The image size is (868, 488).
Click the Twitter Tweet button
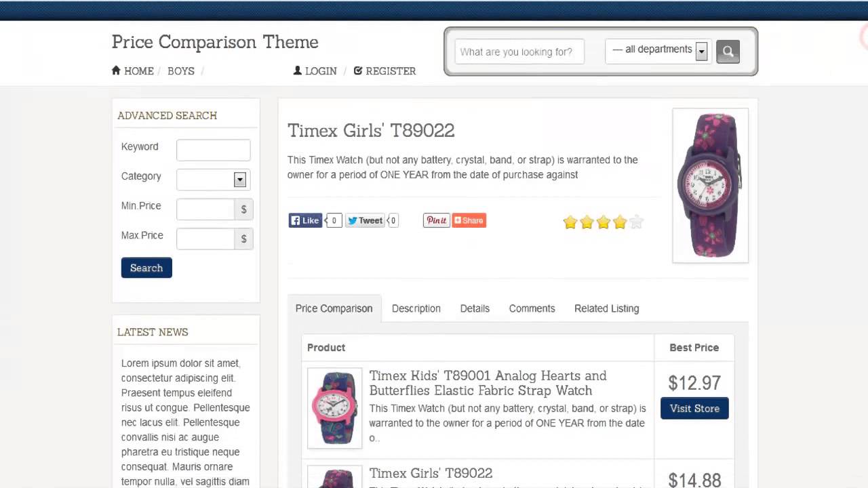click(x=365, y=220)
